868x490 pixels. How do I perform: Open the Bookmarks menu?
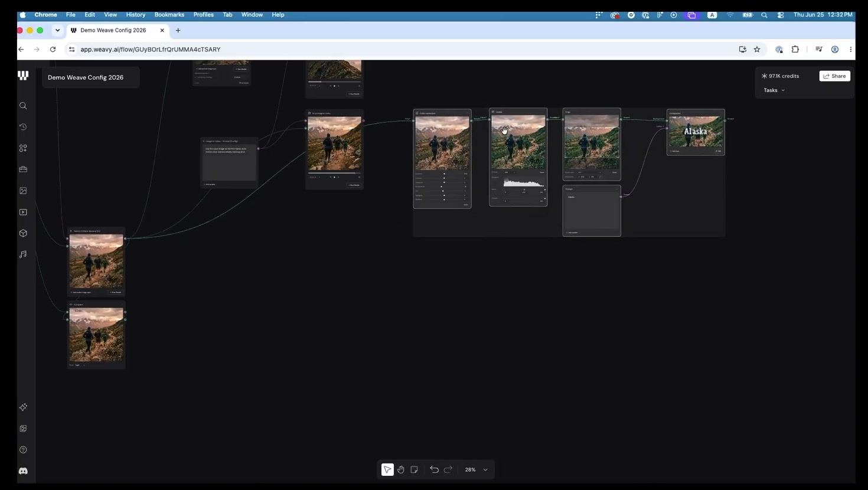point(169,15)
